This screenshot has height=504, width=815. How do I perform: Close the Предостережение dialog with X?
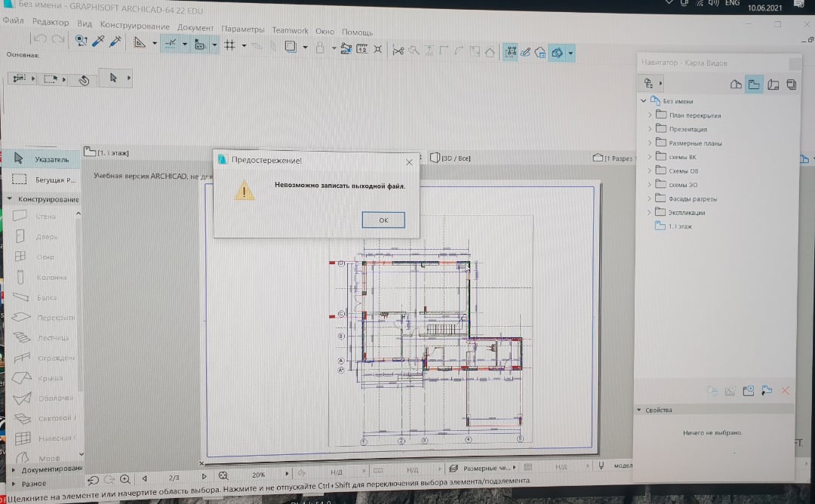click(x=409, y=162)
